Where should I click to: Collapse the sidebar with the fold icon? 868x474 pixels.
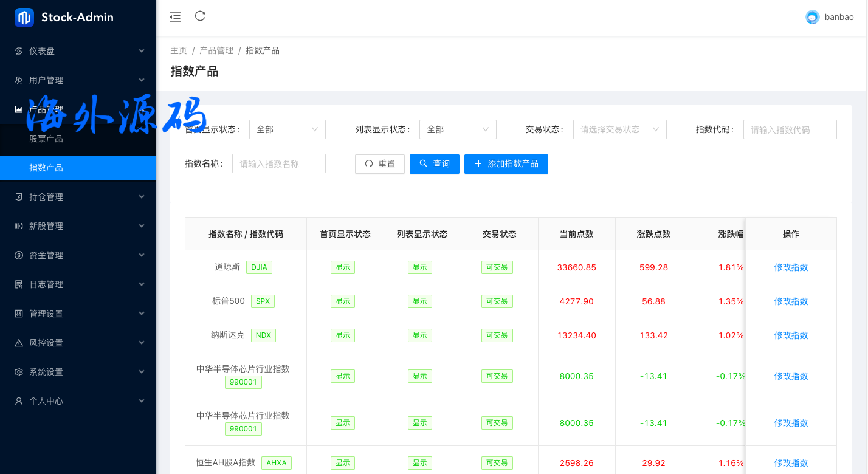(175, 17)
